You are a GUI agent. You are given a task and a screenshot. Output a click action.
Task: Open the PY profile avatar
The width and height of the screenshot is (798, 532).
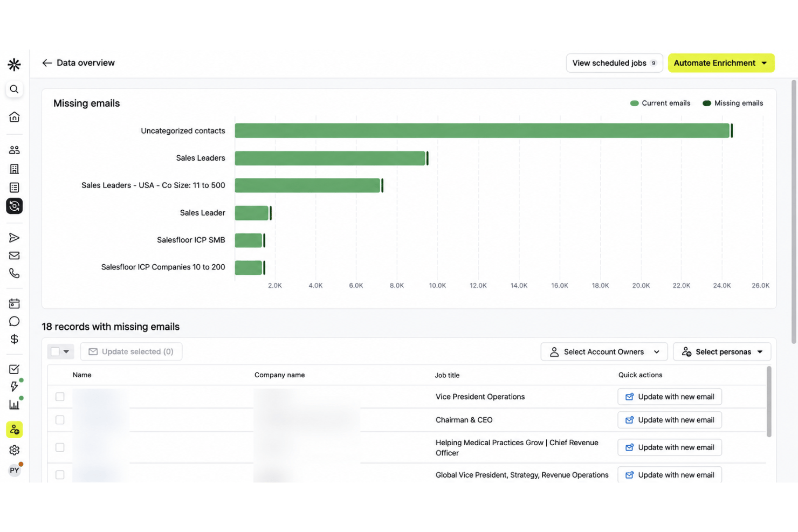coord(14,470)
